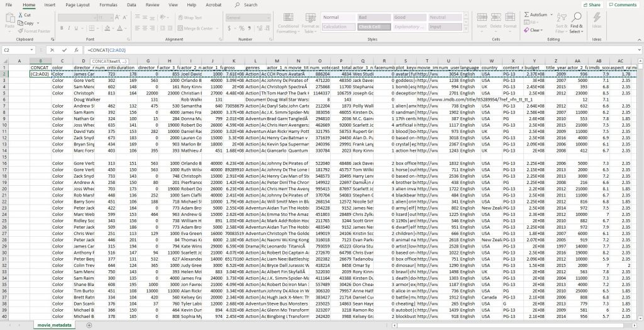This screenshot has height=330, width=644.
Task: Open the Name Box dropdown showing C2
Action: click(32, 50)
